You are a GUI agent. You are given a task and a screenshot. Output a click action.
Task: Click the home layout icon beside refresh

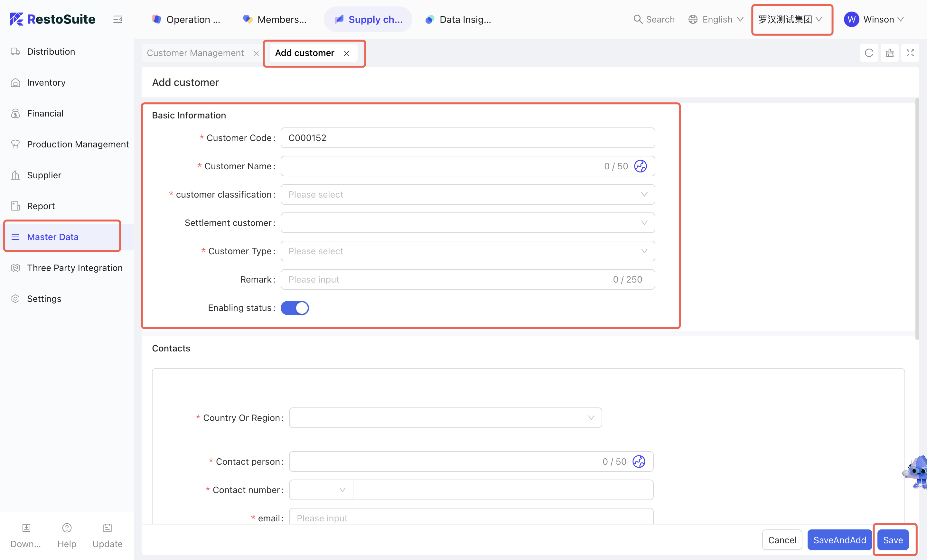(889, 53)
